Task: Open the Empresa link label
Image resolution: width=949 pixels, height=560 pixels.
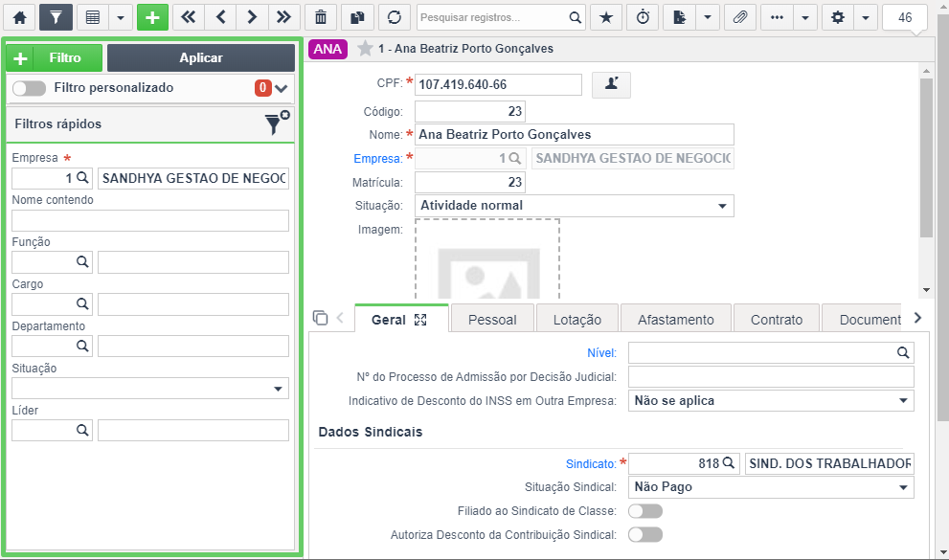Action: pos(377,159)
